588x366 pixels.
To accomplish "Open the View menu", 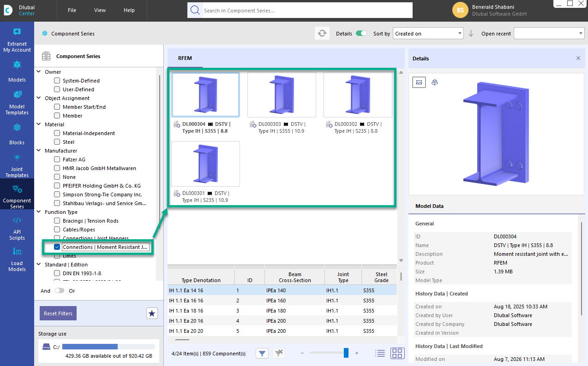I will coord(100,10).
